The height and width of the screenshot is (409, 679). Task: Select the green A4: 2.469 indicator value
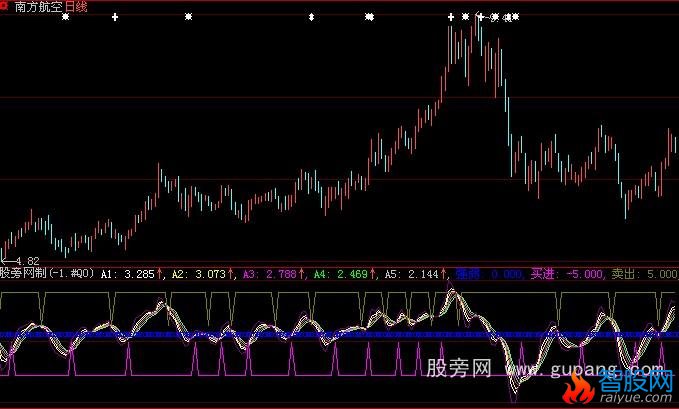click(341, 274)
